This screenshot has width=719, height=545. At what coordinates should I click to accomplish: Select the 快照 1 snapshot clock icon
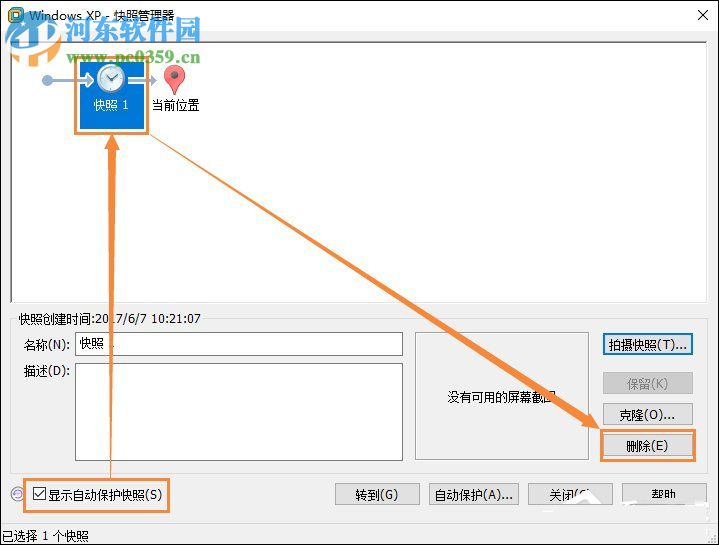(x=111, y=79)
